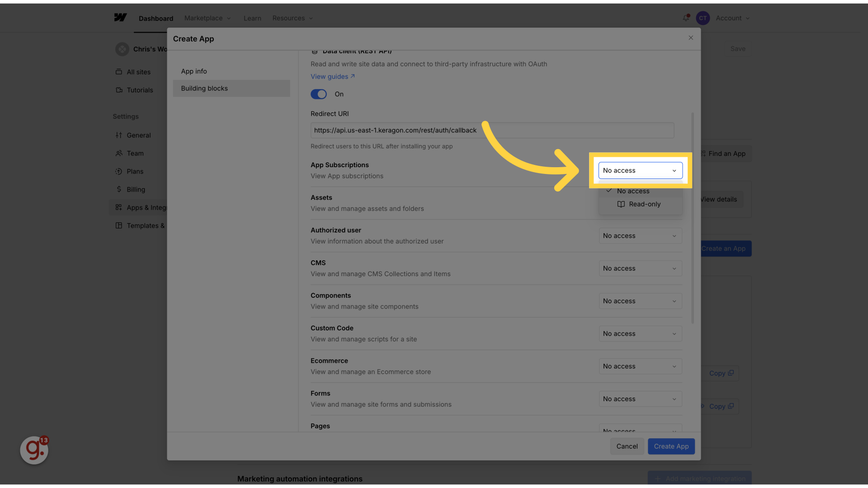Click Find an App button
Screen dimensions: 868x488
(x=726, y=154)
